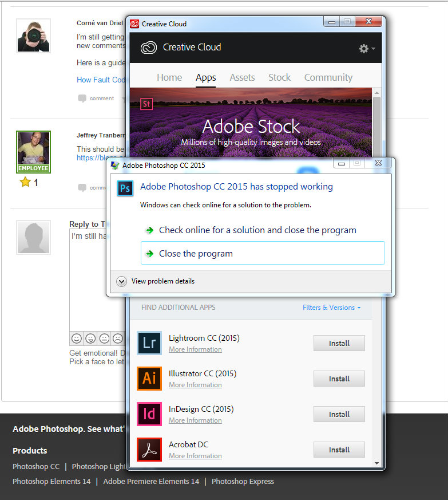Viewport: 448px width, 500px height.
Task: Pick the grinning face emoticon
Action: (x=90, y=338)
